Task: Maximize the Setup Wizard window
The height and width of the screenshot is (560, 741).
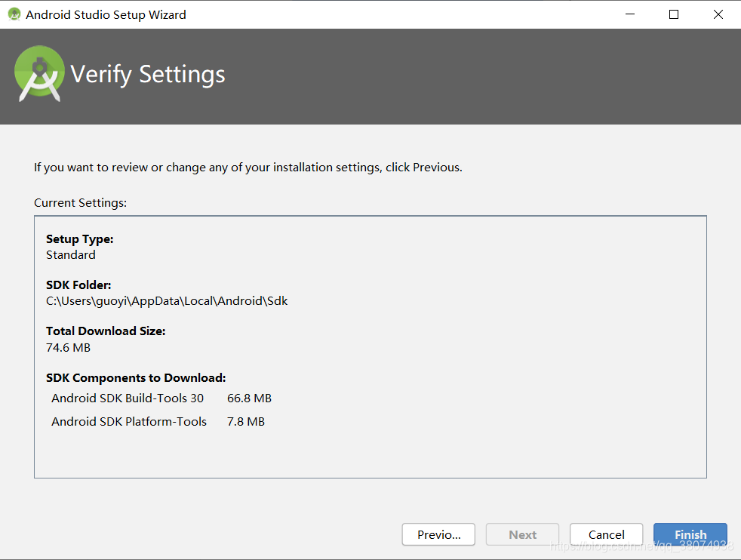Action: pos(674,14)
